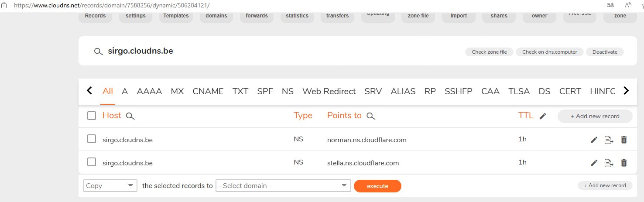Switch to the CNAME record tab
Viewport: 644px width, 202px height.
pyautogui.click(x=208, y=91)
